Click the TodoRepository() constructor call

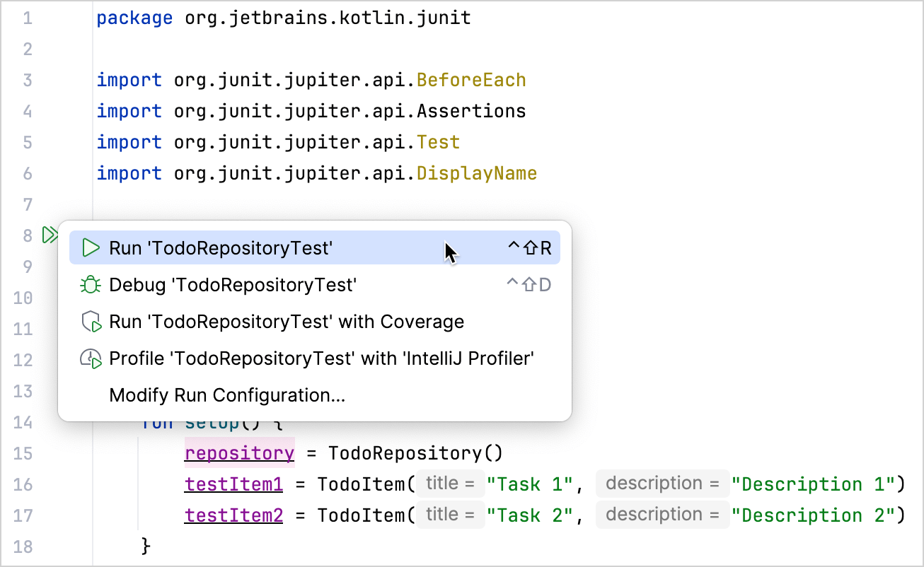click(x=414, y=452)
